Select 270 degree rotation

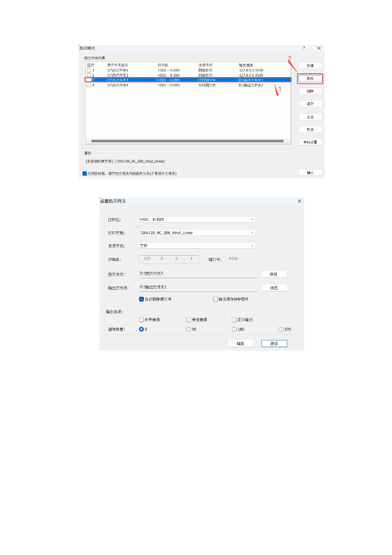click(281, 329)
